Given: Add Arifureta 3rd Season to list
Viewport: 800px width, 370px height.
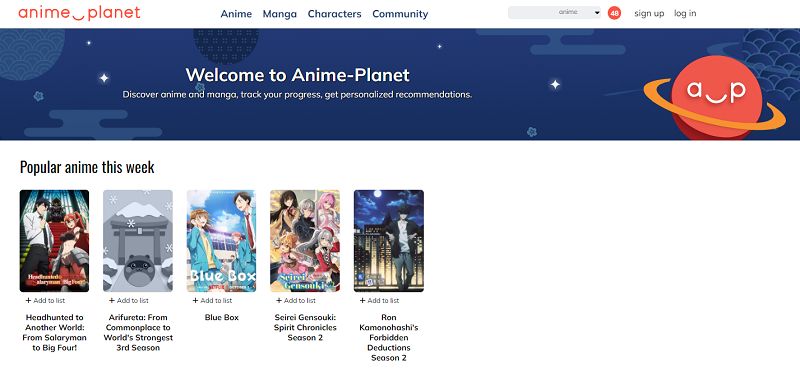Looking at the screenshot, I should tap(129, 301).
